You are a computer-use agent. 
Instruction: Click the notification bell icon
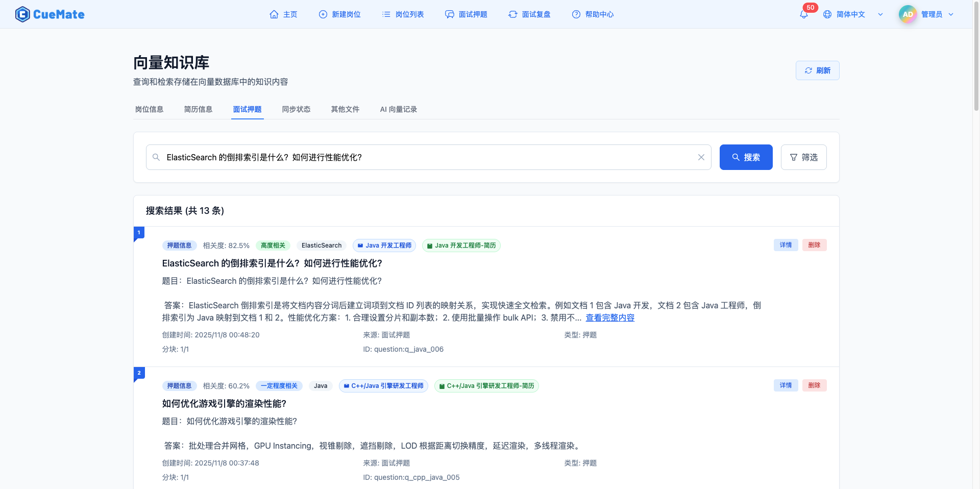click(x=803, y=14)
